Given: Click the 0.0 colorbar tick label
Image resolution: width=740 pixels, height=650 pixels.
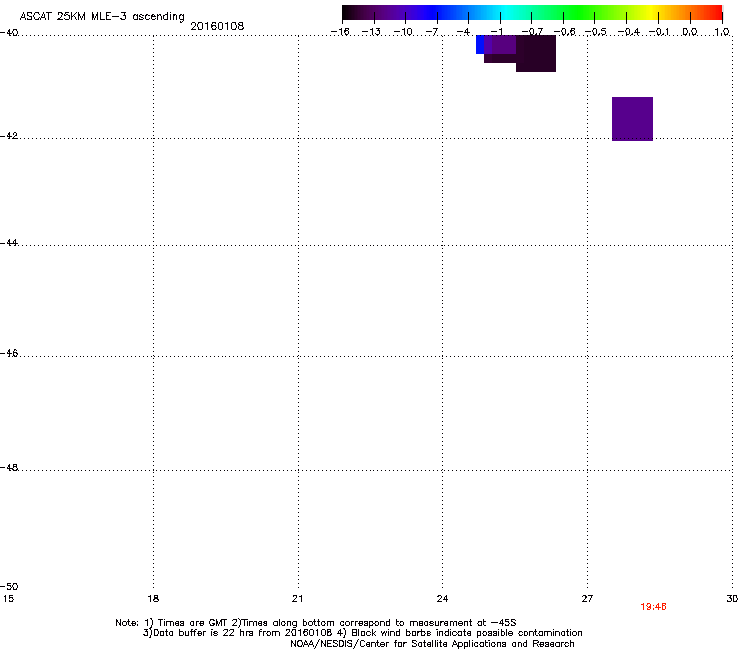Looking at the screenshot, I should coord(690,32).
